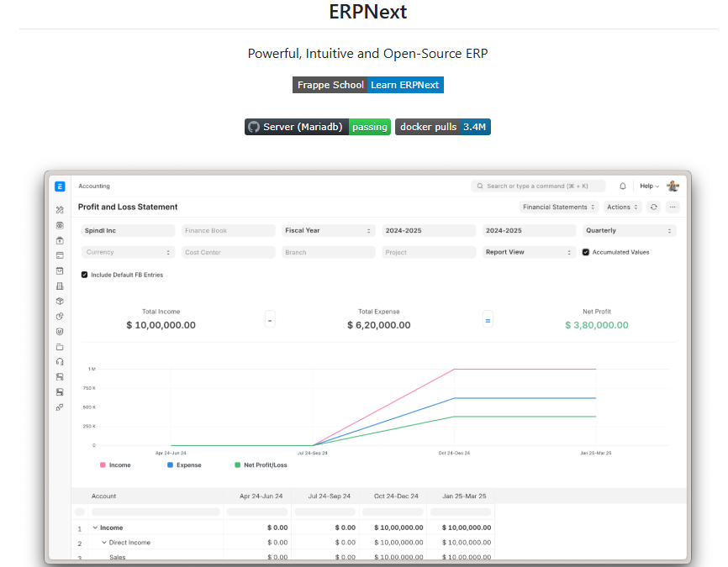Click the sidebar icon right below the headset
728x567 pixels.
click(x=60, y=377)
